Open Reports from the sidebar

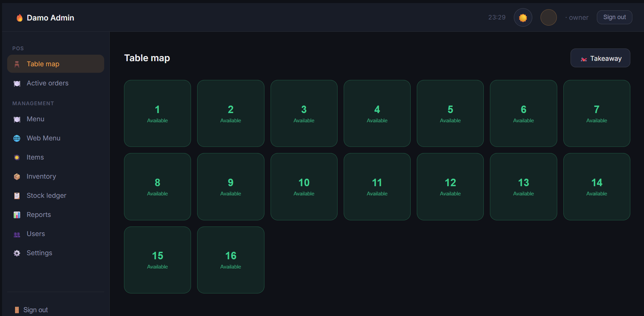pyautogui.click(x=56, y=215)
